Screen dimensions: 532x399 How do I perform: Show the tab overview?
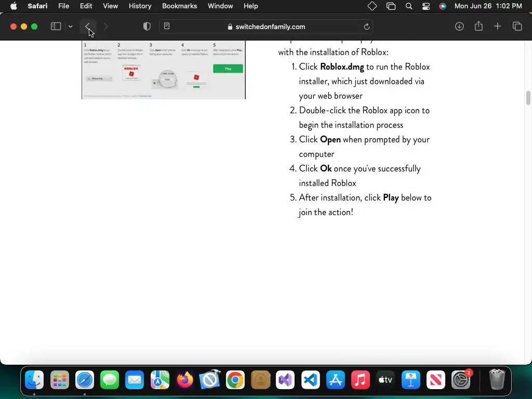[x=517, y=26]
